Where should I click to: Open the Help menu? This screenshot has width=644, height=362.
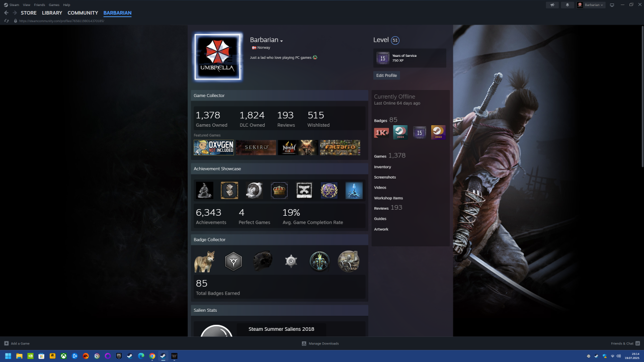click(66, 5)
